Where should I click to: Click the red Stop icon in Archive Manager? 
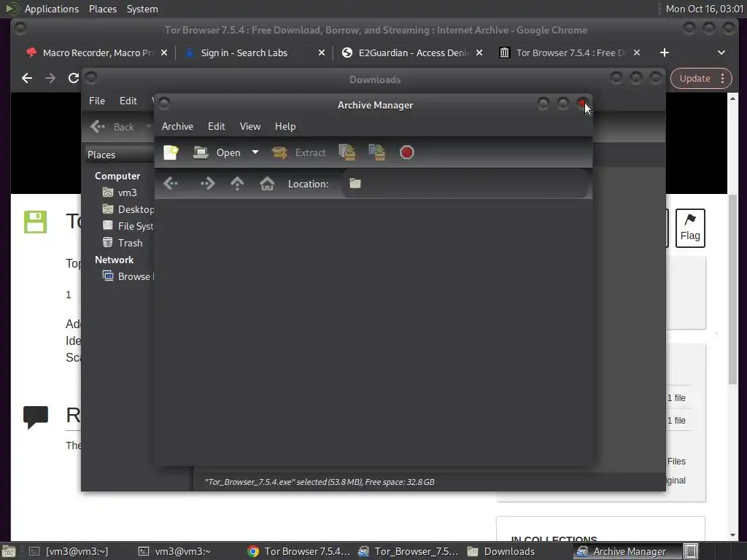(x=407, y=152)
